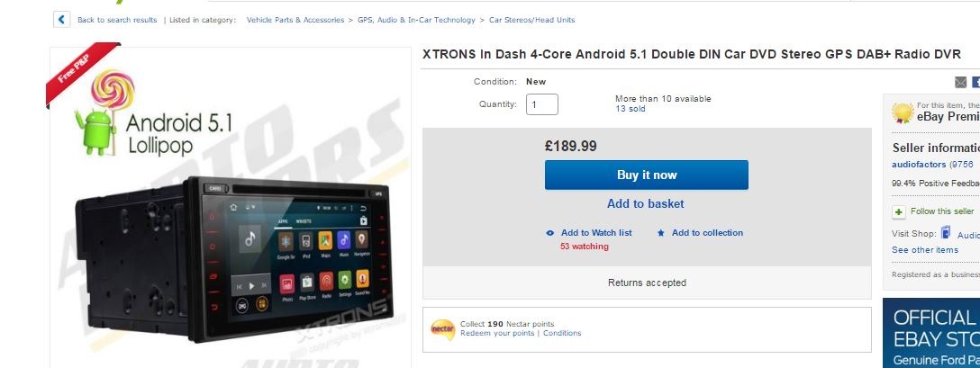Image resolution: width=980 pixels, height=368 pixels.
Task: Click the eBay Premium rosette badge
Action: [x=903, y=112]
